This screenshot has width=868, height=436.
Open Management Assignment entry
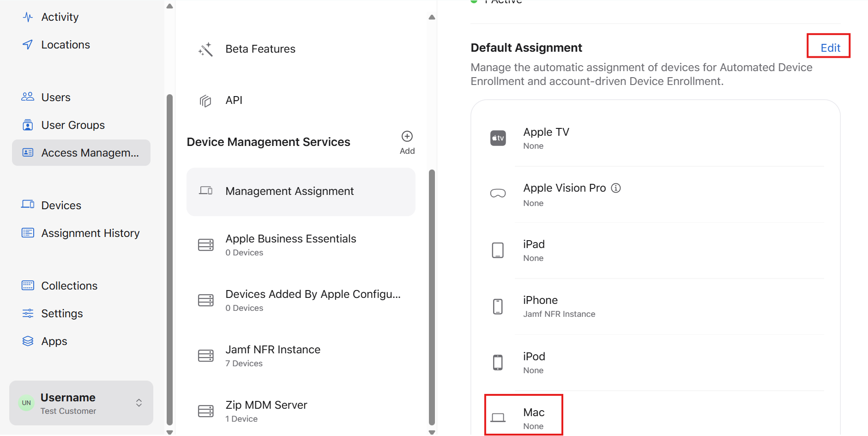pyautogui.click(x=289, y=191)
